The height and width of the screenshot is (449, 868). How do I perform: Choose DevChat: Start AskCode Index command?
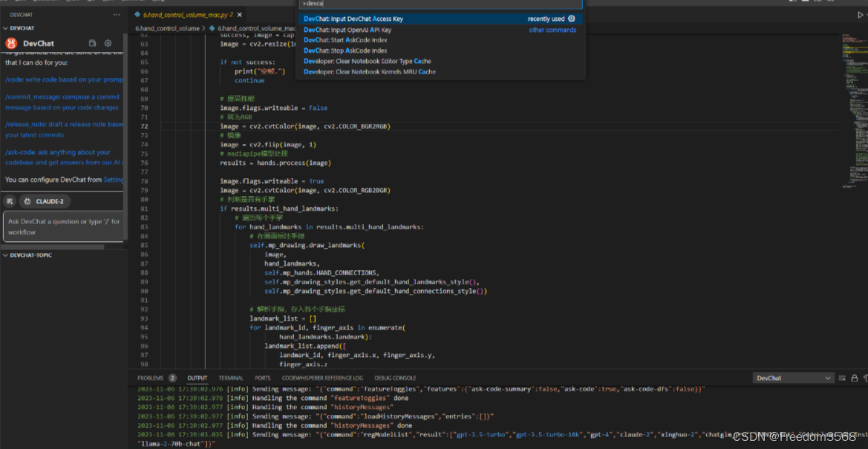click(345, 40)
